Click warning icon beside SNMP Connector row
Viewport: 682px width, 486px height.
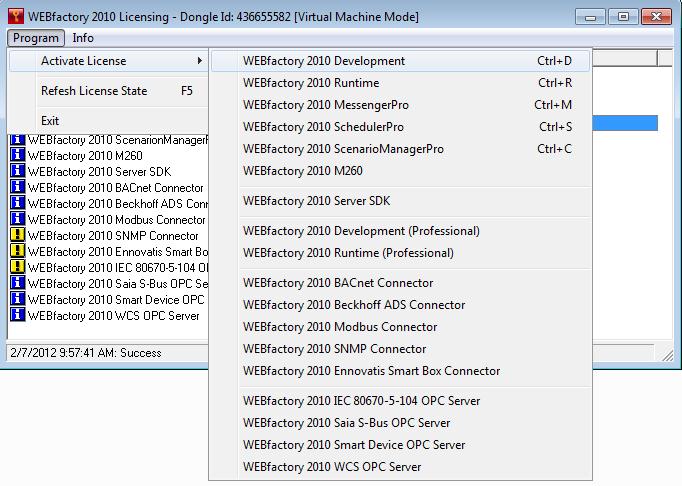17,235
